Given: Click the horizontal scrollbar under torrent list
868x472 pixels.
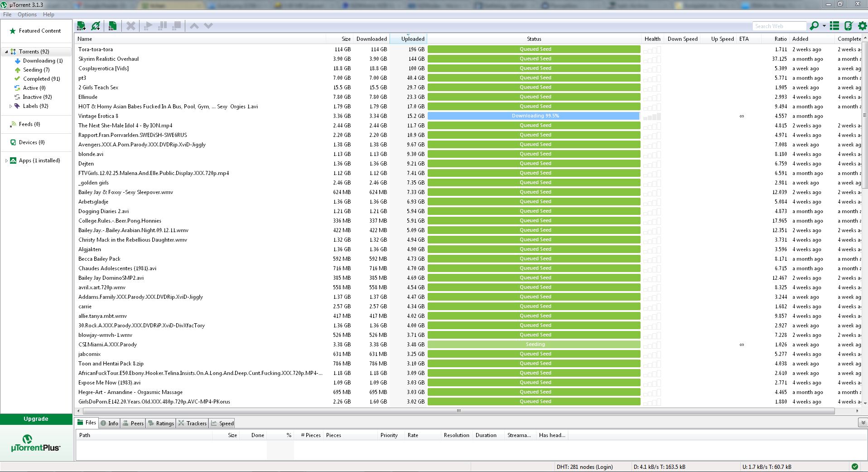Looking at the screenshot, I should [458, 411].
